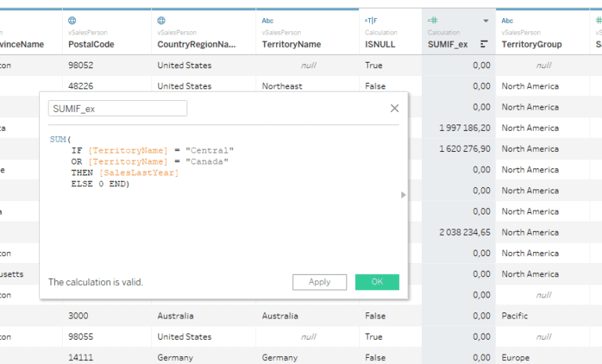Select the TerritoryGroup column header
Screen dimensions: 602x364
click(531, 45)
